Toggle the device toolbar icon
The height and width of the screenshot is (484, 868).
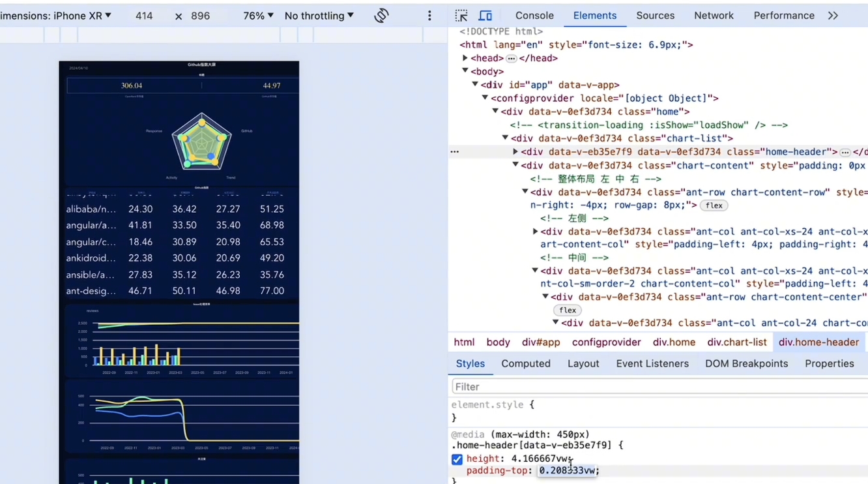[485, 16]
